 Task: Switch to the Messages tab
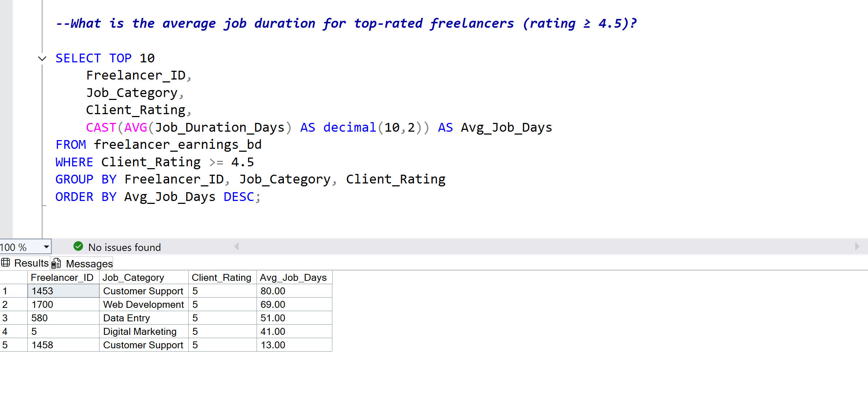[89, 263]
